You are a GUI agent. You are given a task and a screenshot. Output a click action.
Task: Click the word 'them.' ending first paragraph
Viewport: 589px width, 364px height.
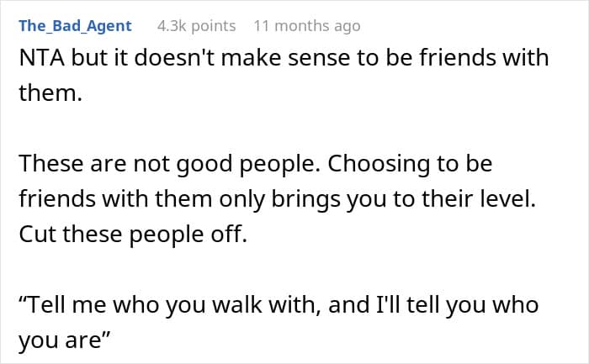point(50,92)
